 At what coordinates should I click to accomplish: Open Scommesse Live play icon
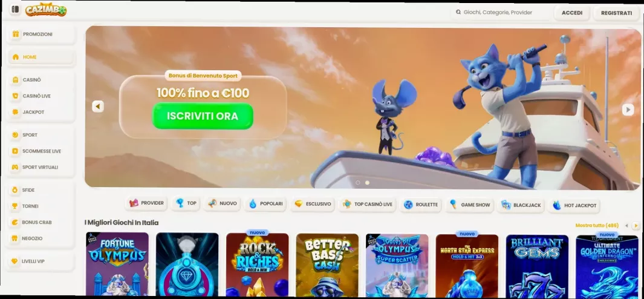15,151
